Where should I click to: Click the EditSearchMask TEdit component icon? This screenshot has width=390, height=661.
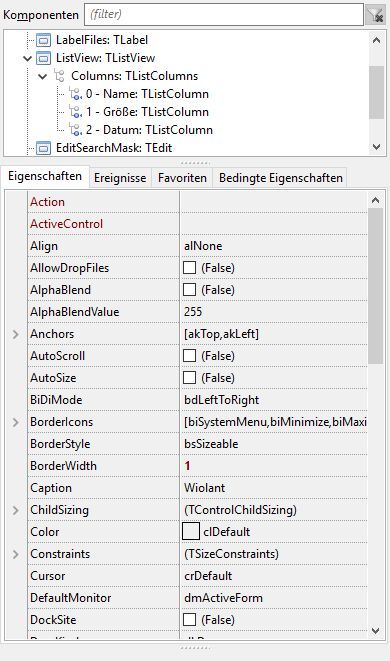43,148
